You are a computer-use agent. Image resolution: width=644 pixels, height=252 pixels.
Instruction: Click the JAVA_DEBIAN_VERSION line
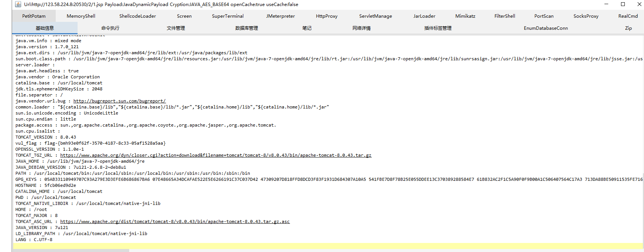click(x=71, y=167)
